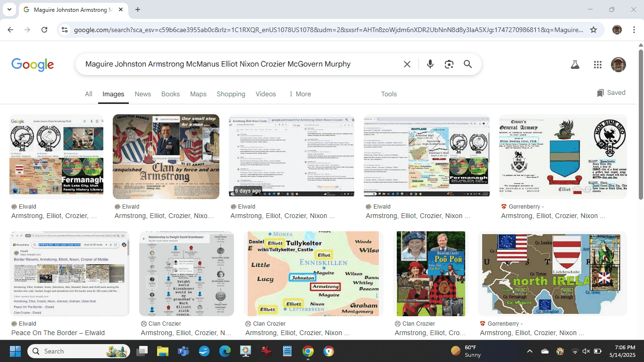The image size is (644, 362).
Task: Switch to the News tab
Action: pos(143,94)
